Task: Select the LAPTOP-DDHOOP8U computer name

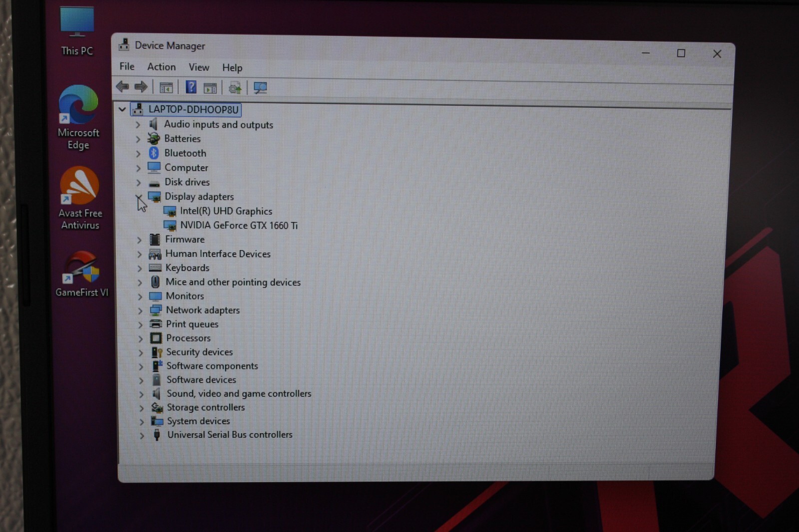Action: 193,109
